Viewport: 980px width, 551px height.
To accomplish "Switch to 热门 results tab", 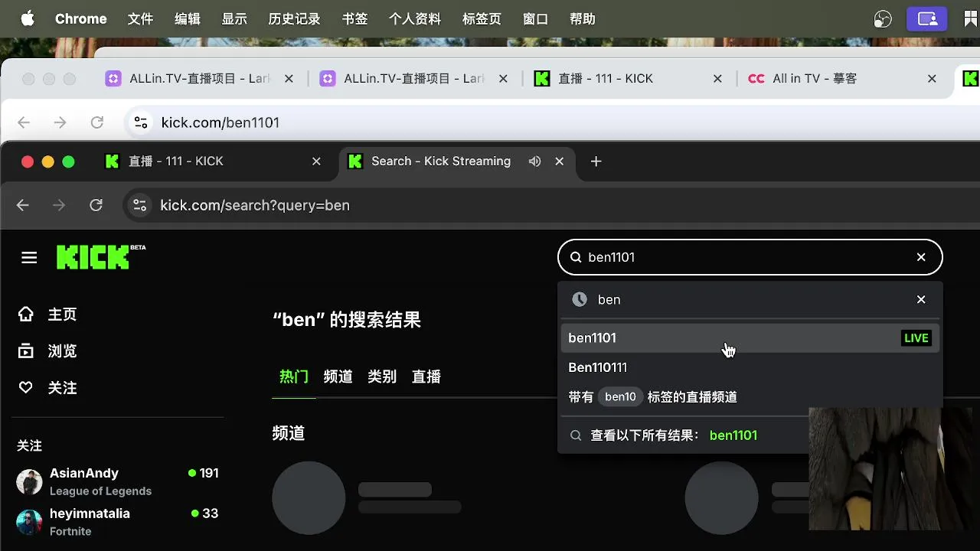I will (294, 377).
